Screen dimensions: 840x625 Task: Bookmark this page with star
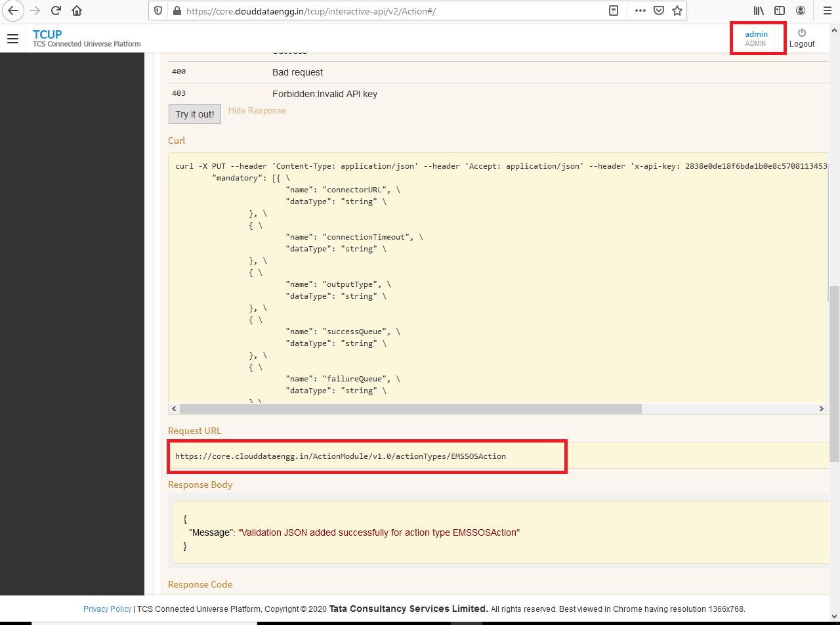(677, 11)
